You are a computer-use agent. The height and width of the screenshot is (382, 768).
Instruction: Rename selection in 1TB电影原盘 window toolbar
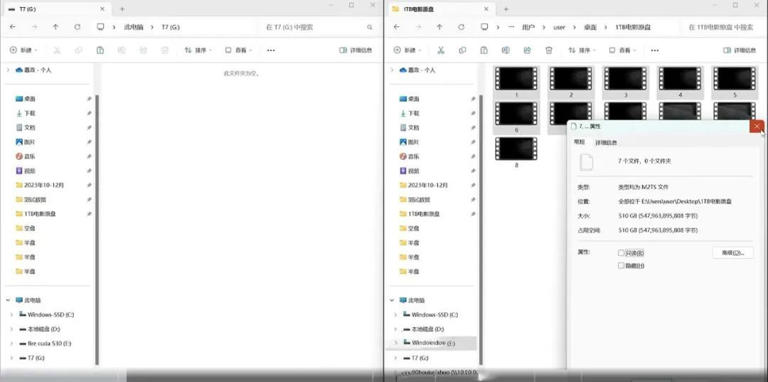click(x=505, y=50)
